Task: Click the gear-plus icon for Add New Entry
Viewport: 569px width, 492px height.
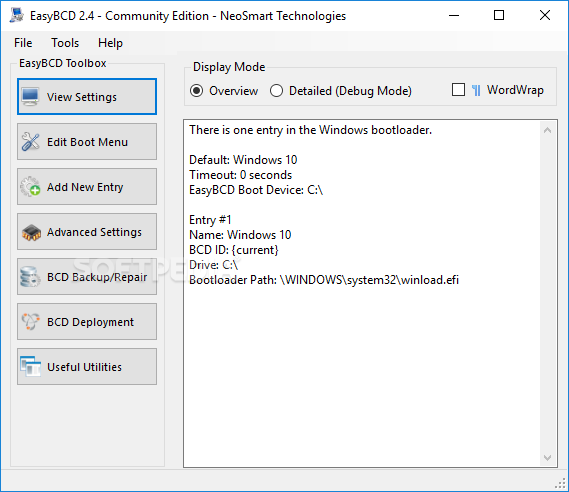Action: 30,186
